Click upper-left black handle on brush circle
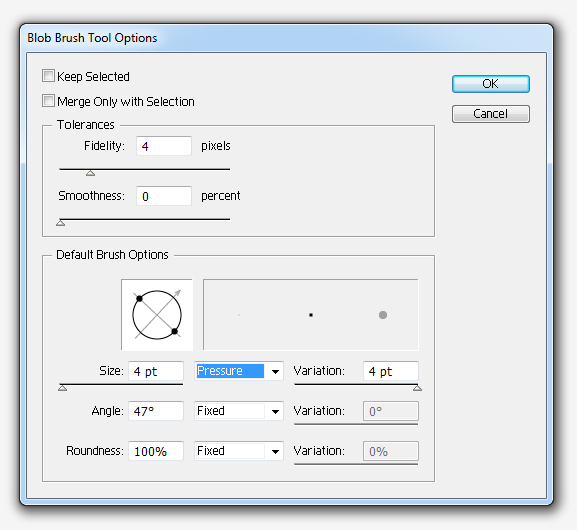Screen dimensions: 577x530 [x=139, y=298]
